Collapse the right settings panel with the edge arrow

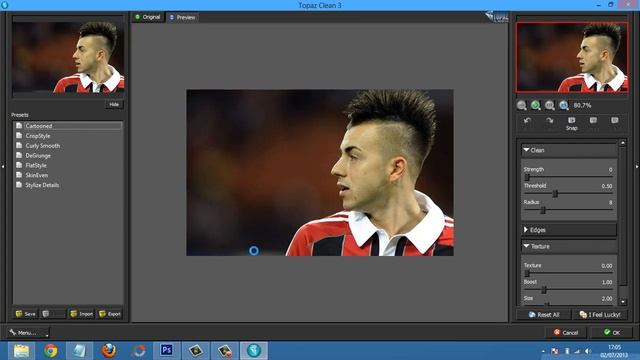[637, 167]
